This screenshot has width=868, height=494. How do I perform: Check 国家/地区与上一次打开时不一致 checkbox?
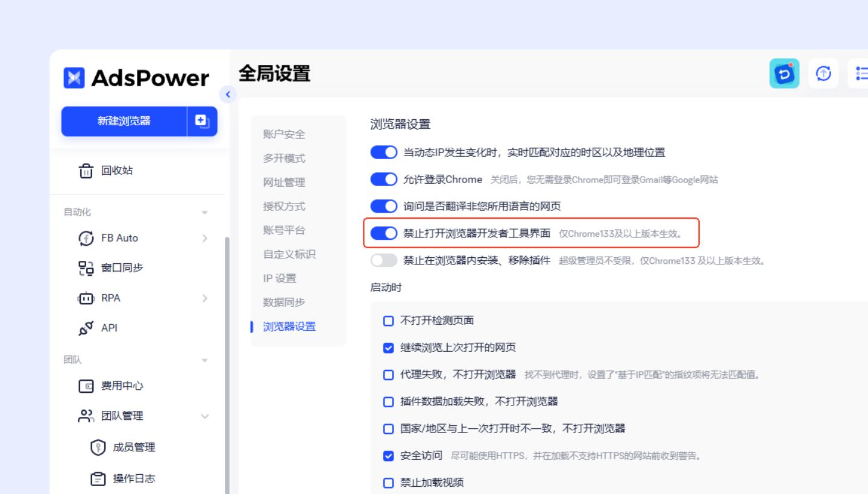(x=389, y=429)
